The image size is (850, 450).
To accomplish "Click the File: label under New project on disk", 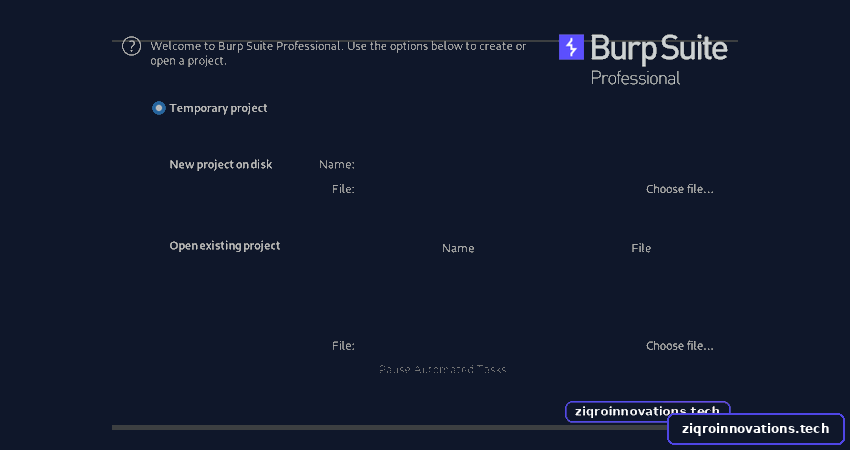I will click(x=343, y=189).
